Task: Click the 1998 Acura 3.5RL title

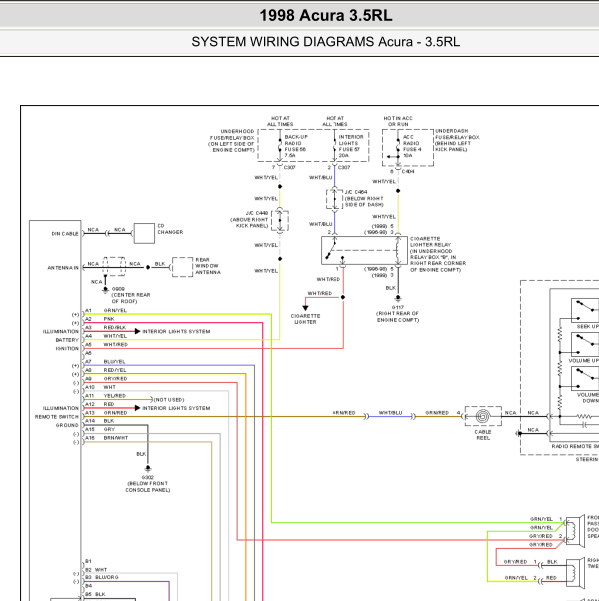Action: (326, 16)
